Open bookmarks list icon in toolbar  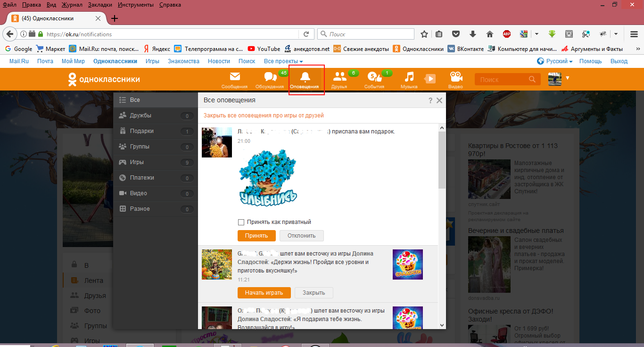[x=439, y=34]
